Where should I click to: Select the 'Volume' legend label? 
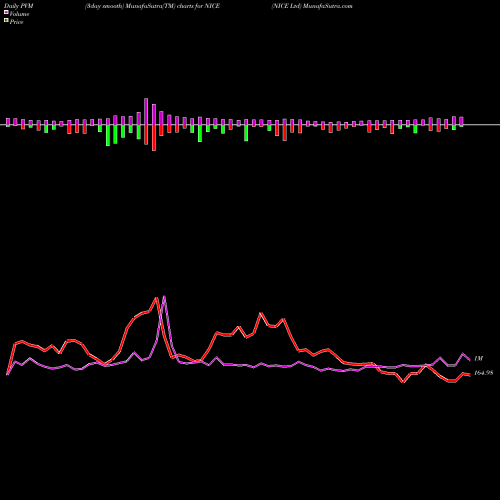[x=19, y=14]
